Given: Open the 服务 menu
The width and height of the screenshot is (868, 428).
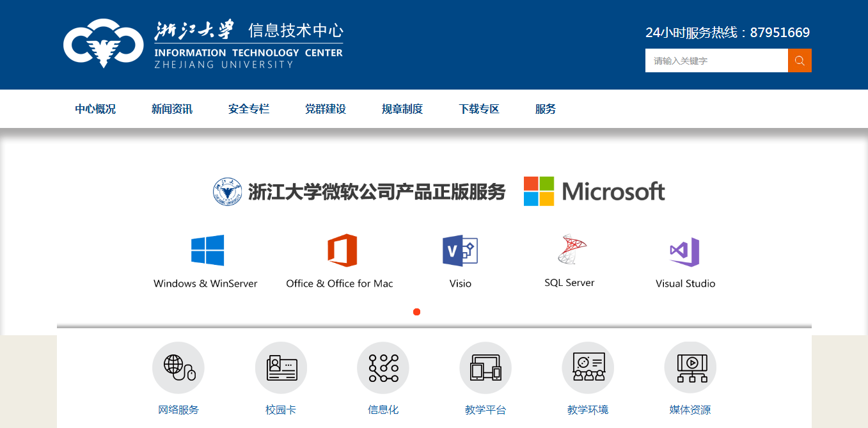Looking at the screenshot, I should click(546, 109).
